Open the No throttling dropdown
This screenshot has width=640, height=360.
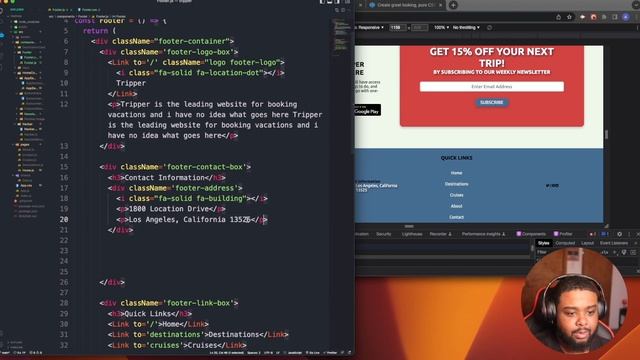[x=466, y=27]
